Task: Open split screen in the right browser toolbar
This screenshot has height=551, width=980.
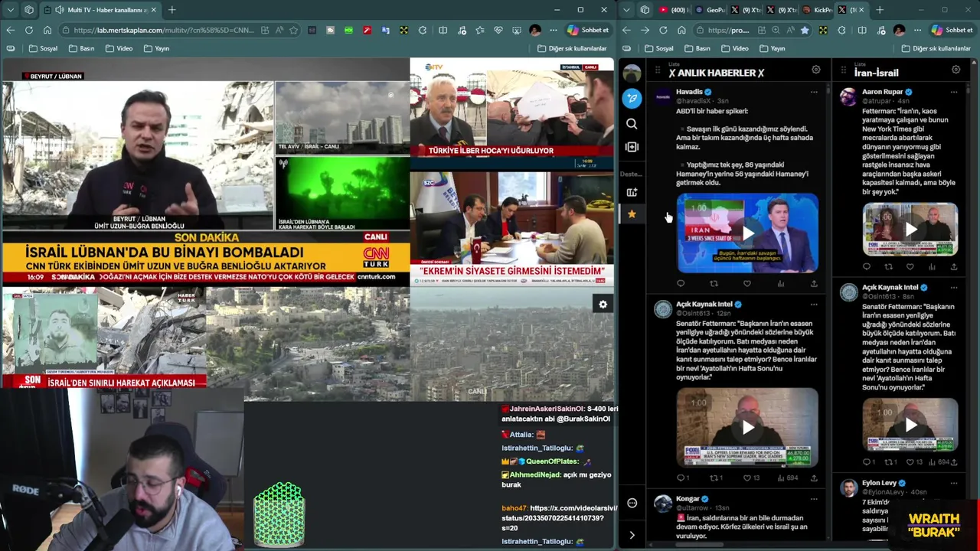Action: click(x=862, y=30)
